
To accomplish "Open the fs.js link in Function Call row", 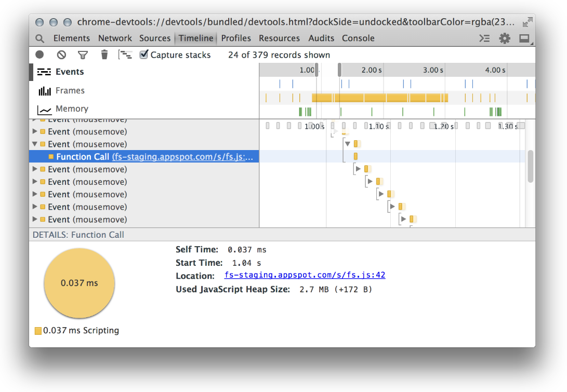I will pyautogui.click(x=182, y=157).
